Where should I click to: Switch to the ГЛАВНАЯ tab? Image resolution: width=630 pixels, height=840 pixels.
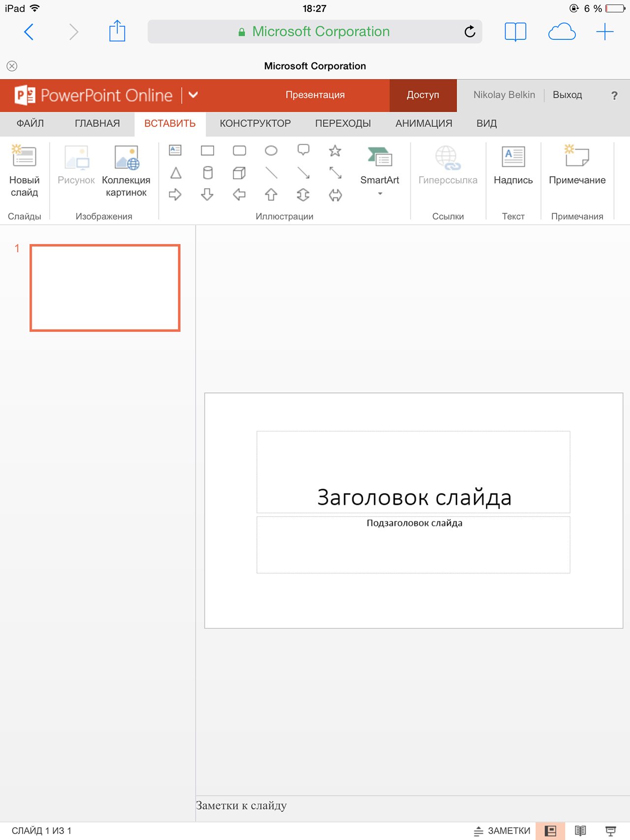pos(97,124)
